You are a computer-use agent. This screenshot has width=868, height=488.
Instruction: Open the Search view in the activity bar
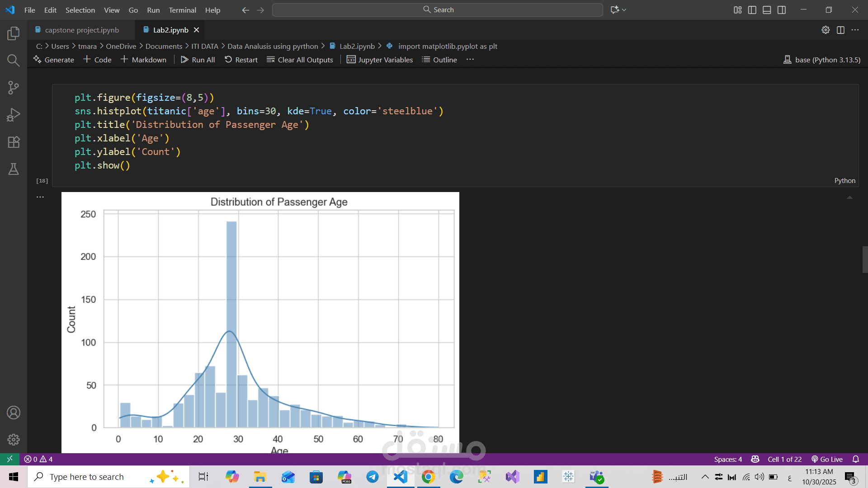[x=13, y=60]
